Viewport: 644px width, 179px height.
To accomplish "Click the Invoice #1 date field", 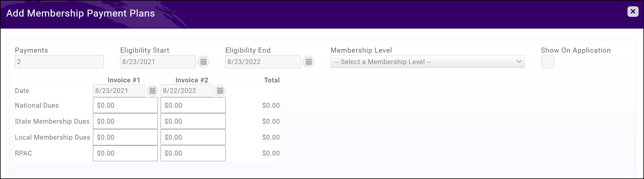I will [x=119, y=91].
